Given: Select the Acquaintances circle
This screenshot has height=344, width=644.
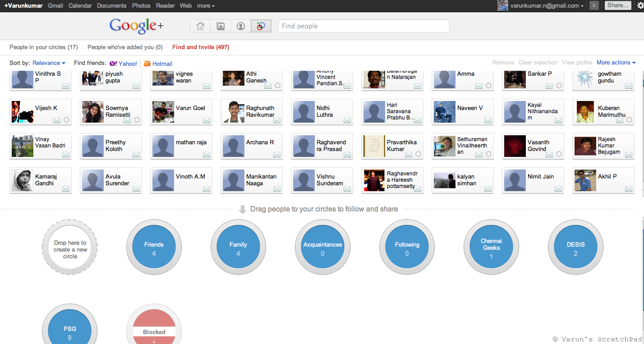Looking at the screenshot, I should 322,247.
